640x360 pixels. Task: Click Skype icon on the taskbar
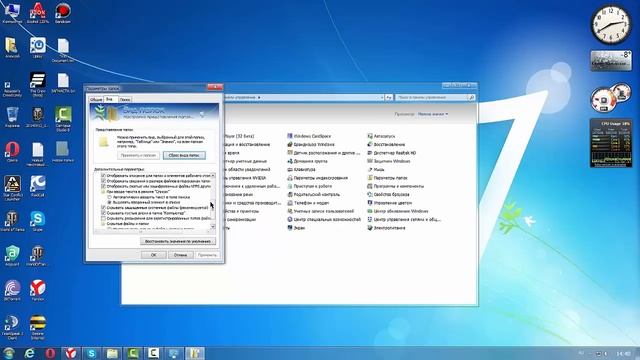coord(92,353)
